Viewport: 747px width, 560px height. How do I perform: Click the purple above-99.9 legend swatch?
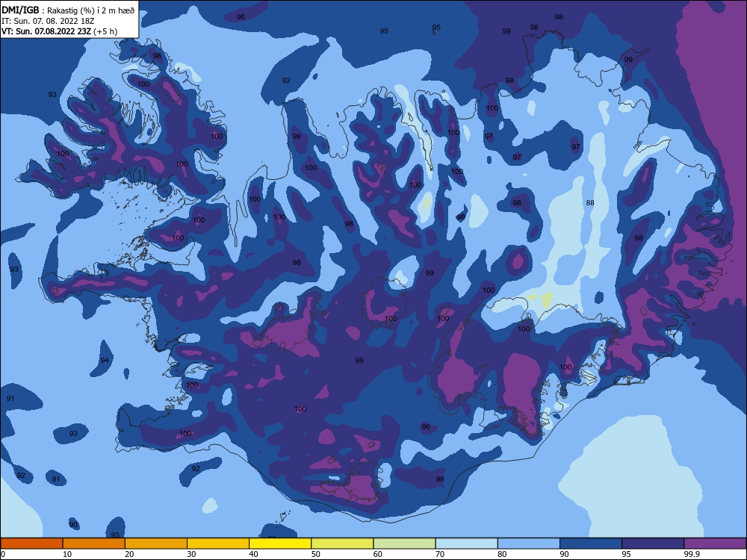(x=715, y=544)
